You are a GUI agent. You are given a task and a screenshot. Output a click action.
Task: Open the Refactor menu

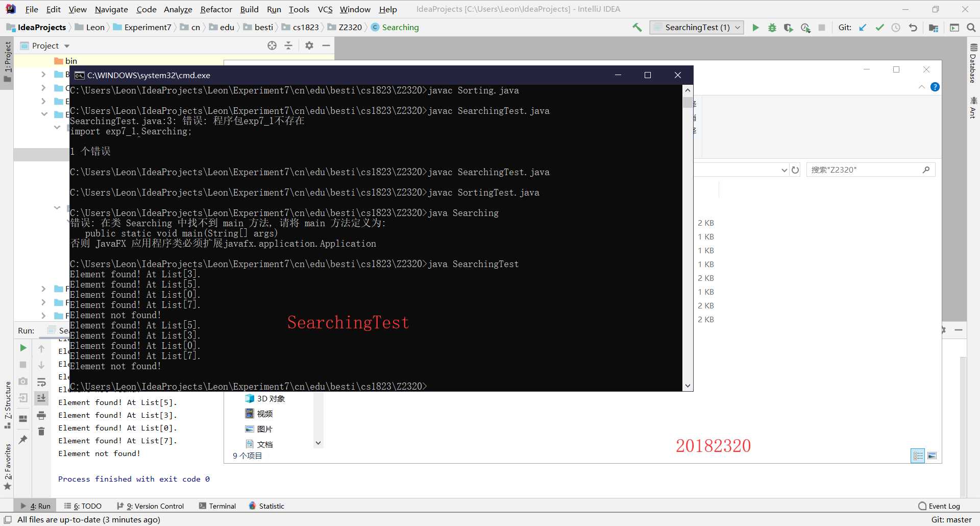[x=216, y=9]
